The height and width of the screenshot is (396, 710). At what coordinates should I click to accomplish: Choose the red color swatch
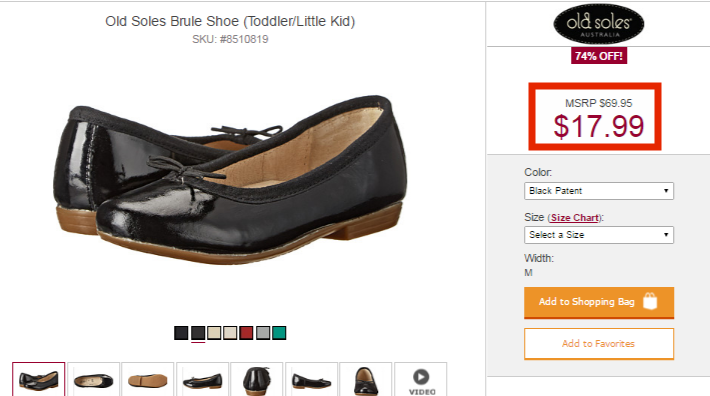(246, 333)
